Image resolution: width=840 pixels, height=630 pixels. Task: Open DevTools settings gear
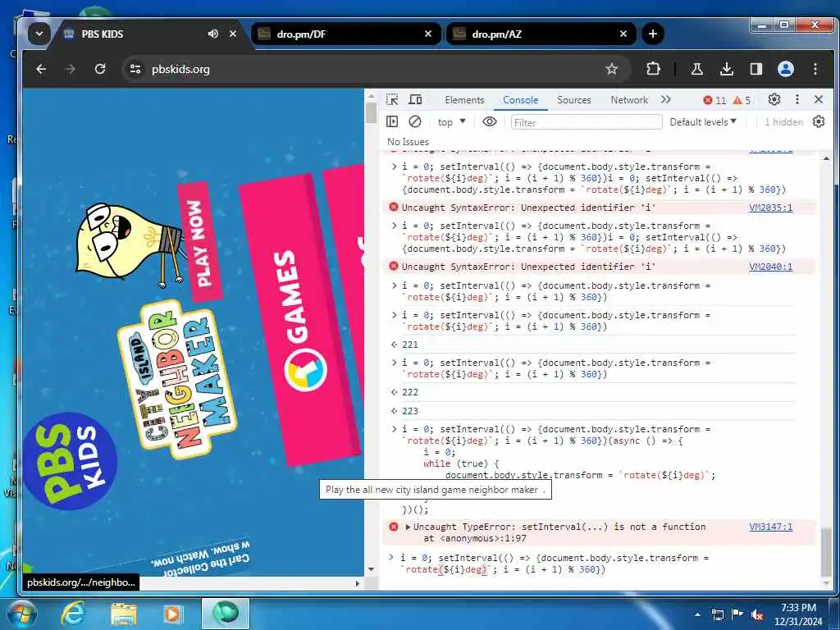(774, 99)
